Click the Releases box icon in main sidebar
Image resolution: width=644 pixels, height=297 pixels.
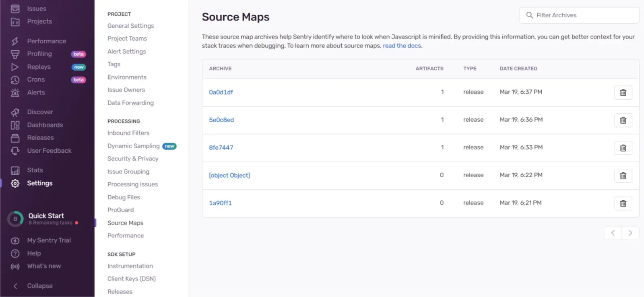pos(15,138)
